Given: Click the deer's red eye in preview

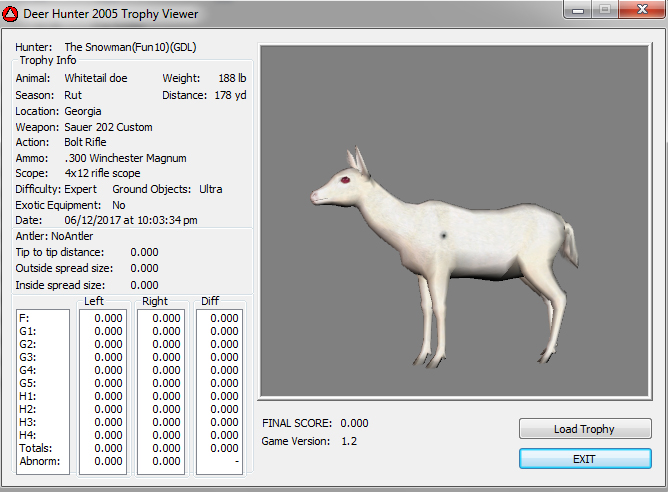Looking at the screenshot, I should (x=345, y=180).
